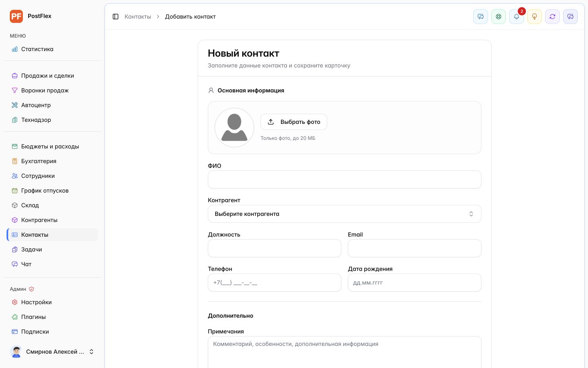
Task: Click the contact avatar placeholder image
Action: pos(234,128)
